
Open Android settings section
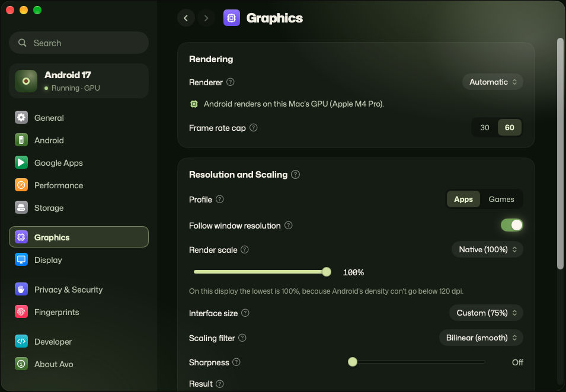pos(79,140)
